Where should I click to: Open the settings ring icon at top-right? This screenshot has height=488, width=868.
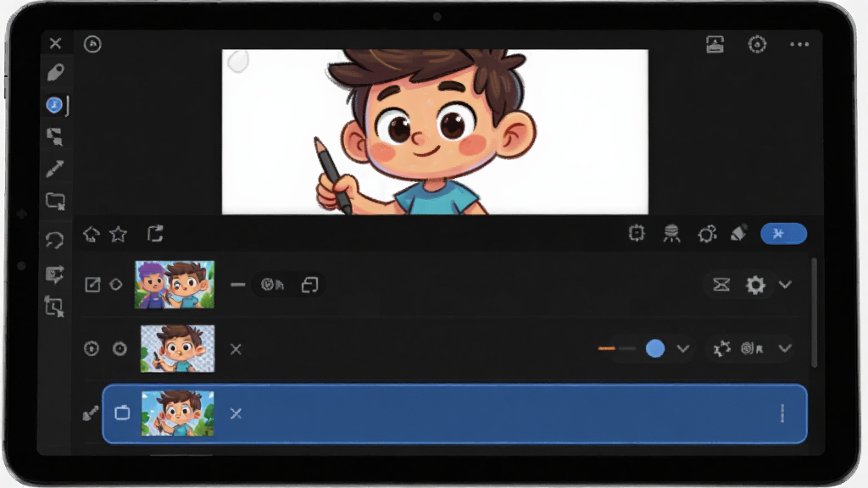(757, 44)
